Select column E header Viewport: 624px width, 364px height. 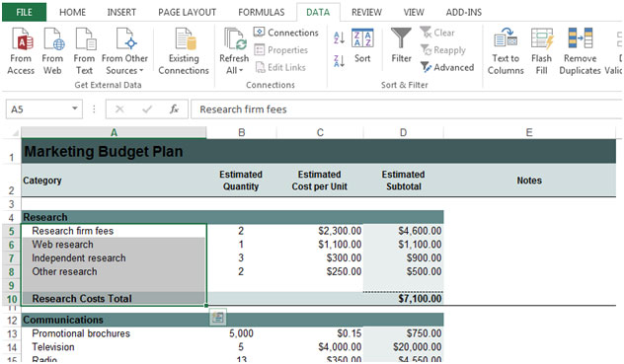coord(529,132)
